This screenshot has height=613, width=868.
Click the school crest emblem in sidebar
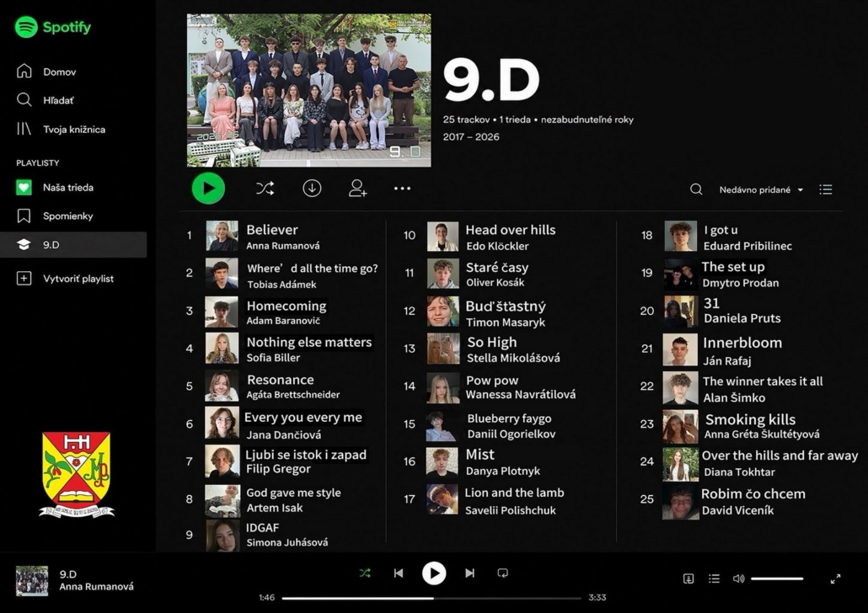77,475
